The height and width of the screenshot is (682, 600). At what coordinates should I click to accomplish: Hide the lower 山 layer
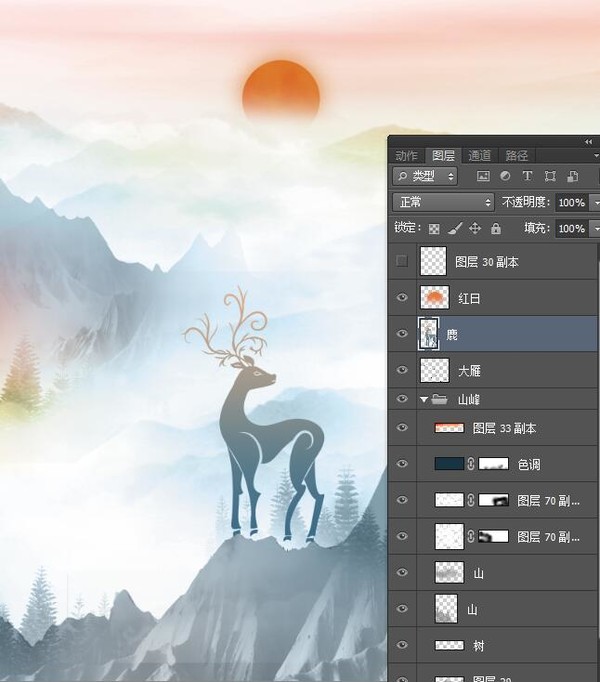coord(402,608)
